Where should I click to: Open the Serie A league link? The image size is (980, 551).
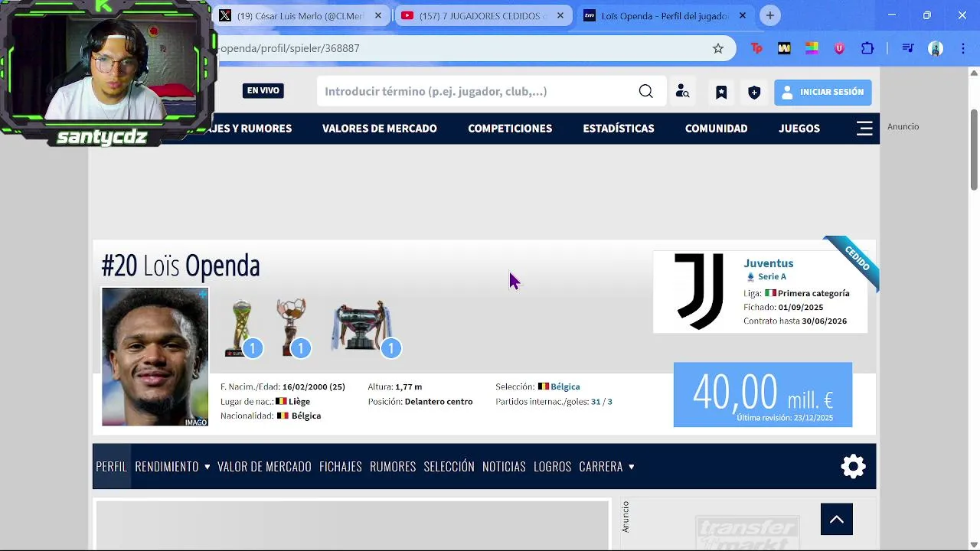tap(772, 277)
